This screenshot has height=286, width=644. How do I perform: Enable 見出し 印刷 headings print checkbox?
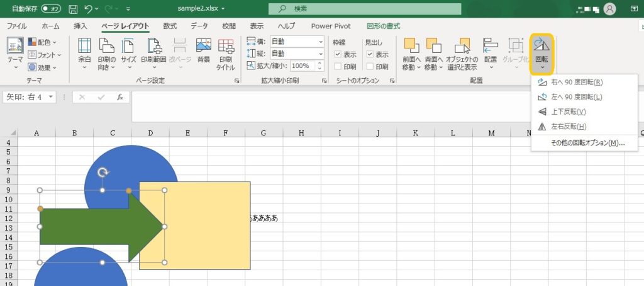point(370,66)
